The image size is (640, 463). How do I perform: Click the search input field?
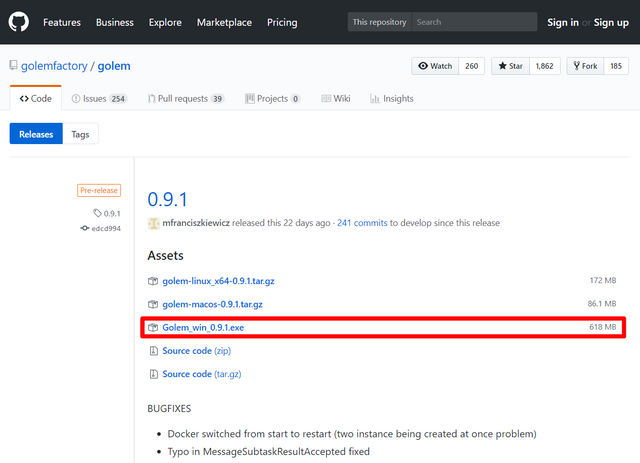(474, 22)
